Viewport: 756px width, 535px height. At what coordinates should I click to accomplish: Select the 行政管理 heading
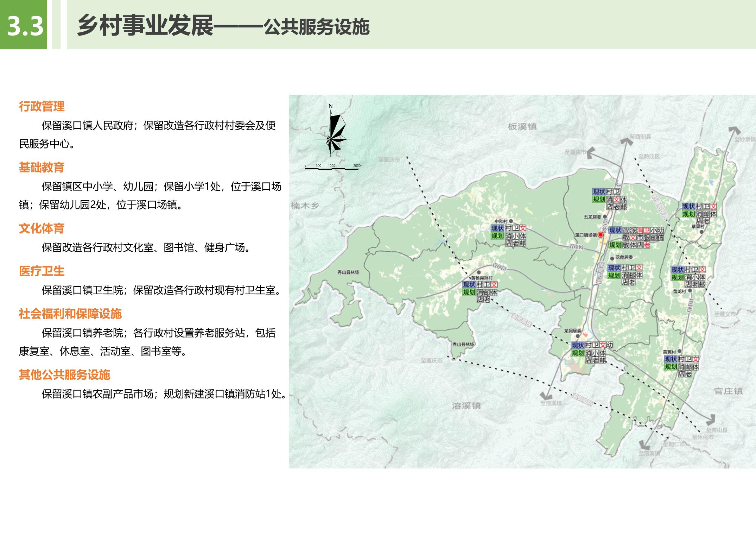tap(42, 106)
